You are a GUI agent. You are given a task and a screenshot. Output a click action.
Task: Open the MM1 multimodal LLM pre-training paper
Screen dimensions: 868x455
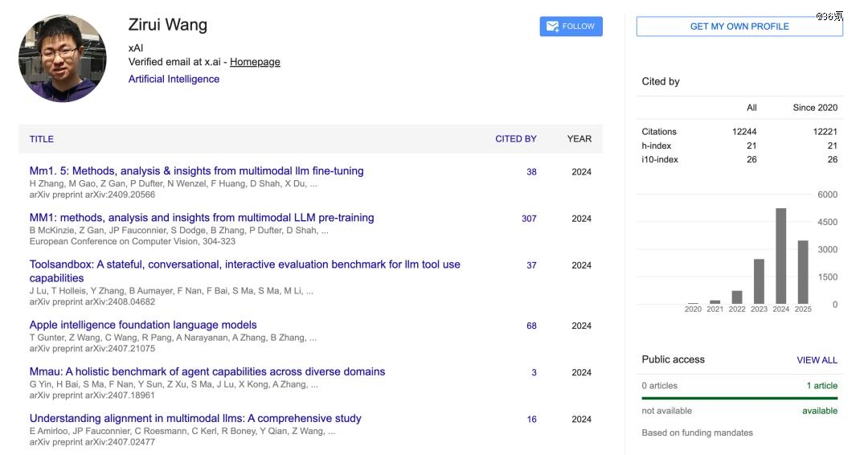coord(202,218)
